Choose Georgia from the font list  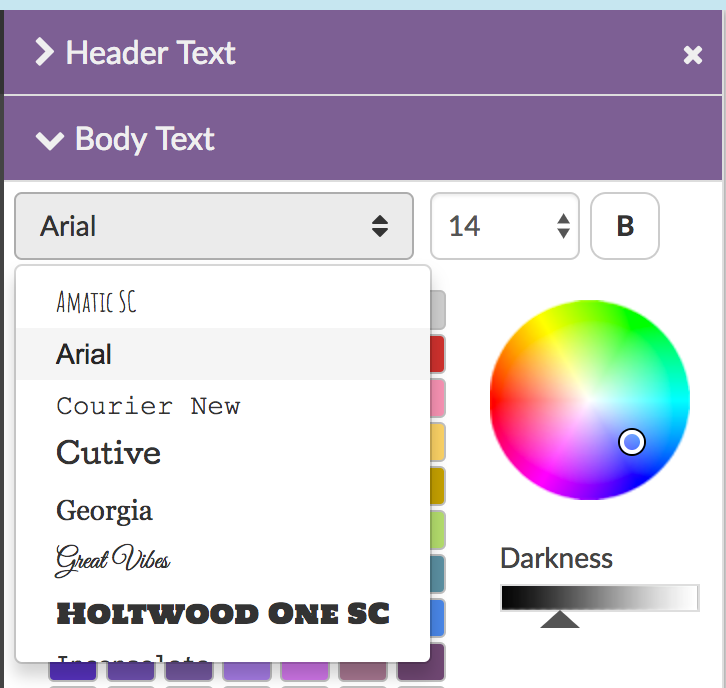pyautogui.click(x=223, y=510)
